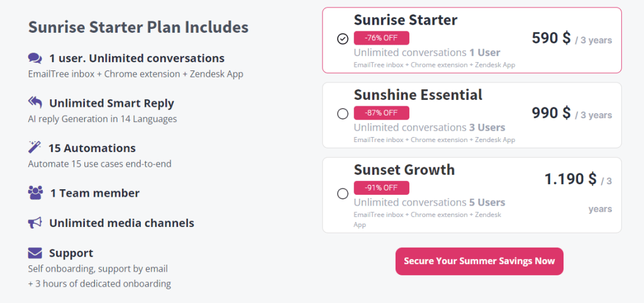Click the 1.190 $ price label
This screenshot has height=303, width=644.
click(570, 179)
